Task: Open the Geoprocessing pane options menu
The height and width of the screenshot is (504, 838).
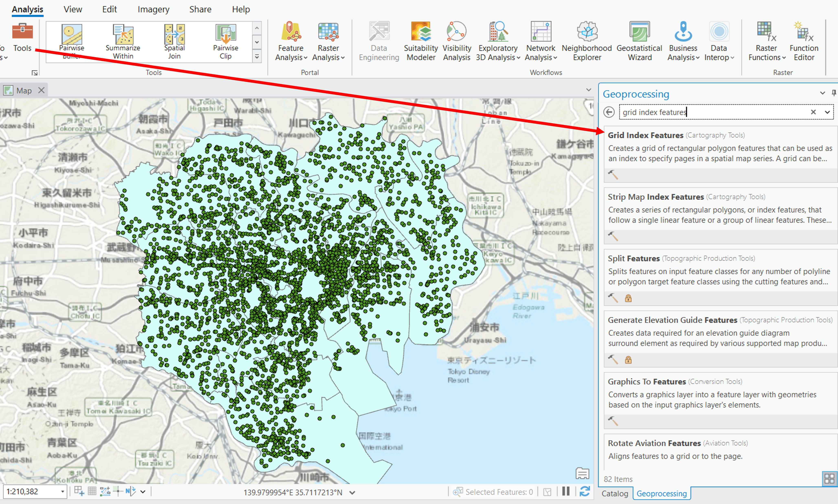Action: [822, 93]
